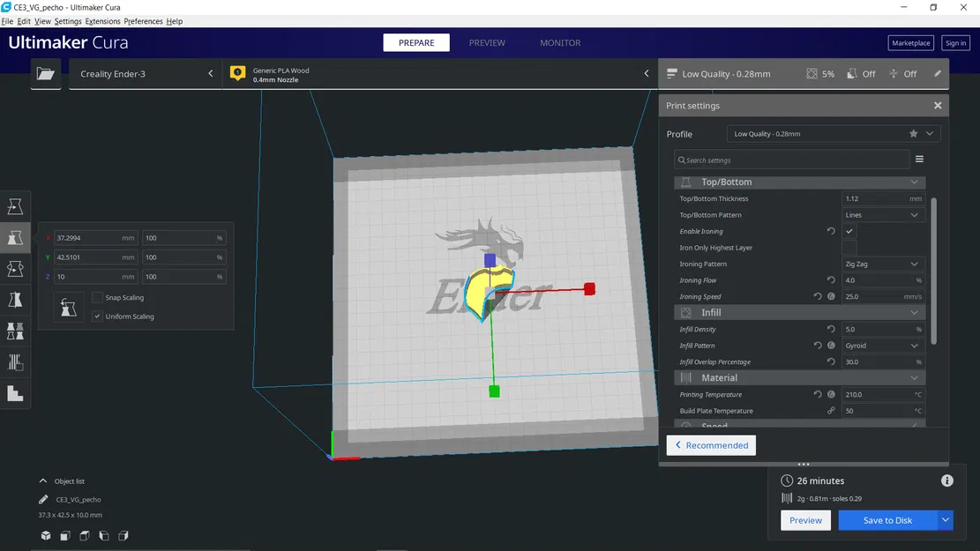Click Save to Disk button

tap(887, 520)
